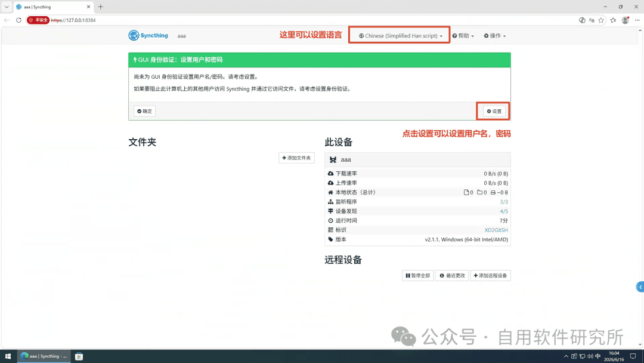Click the device icon beside aaa
This screenshot has height=363, width=644.
tap(333, 159)
